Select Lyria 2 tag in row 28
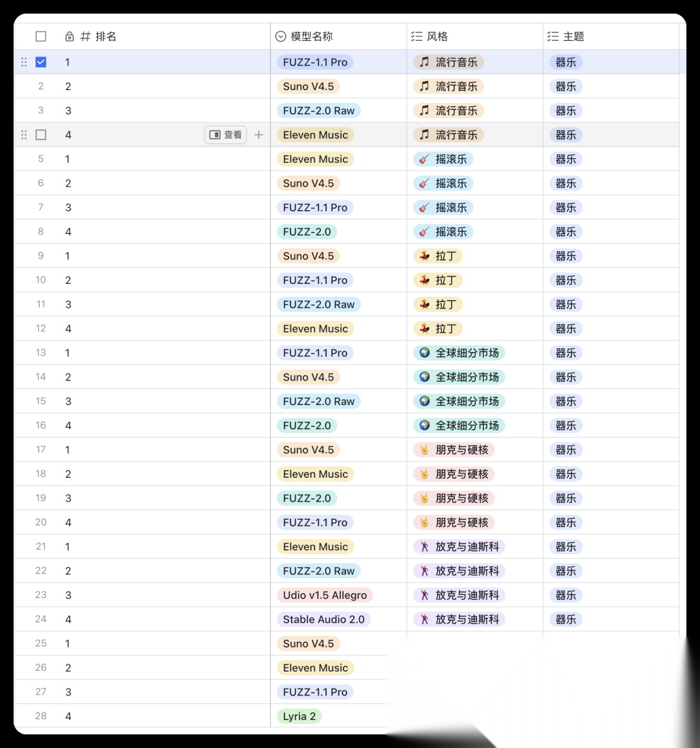 coord(299,716)
